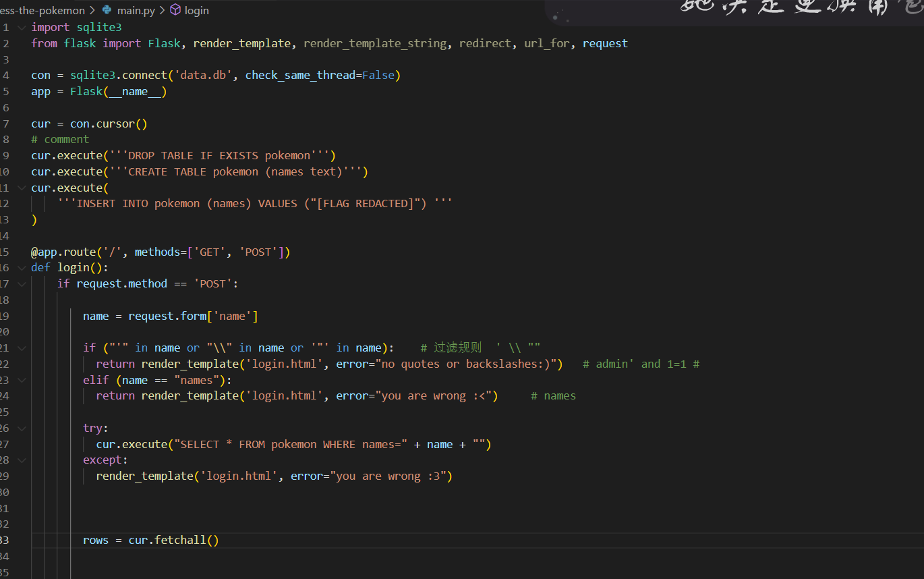Click the login symbol cube icon
The width and height of the screenshot is (924, 579).
[175, 10]
